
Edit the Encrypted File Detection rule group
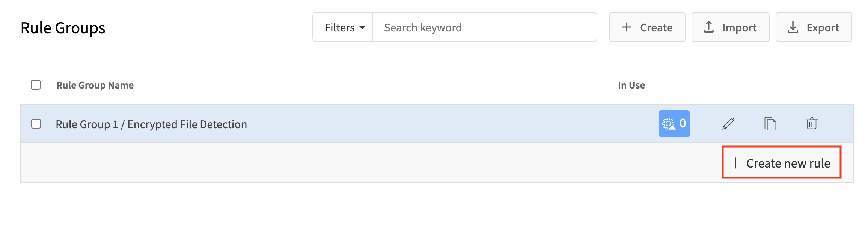(728, 124)
